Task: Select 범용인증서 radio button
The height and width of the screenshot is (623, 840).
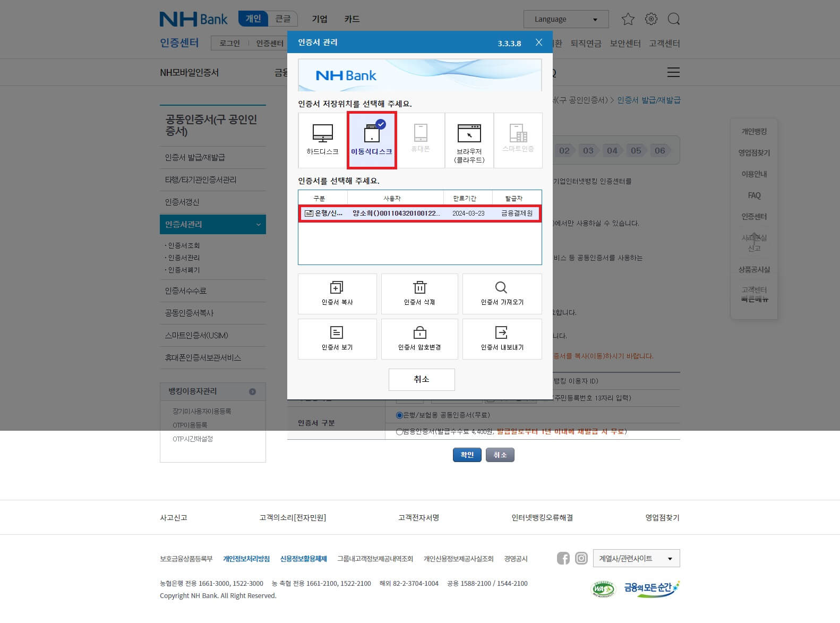Action: tap(399, 432)
